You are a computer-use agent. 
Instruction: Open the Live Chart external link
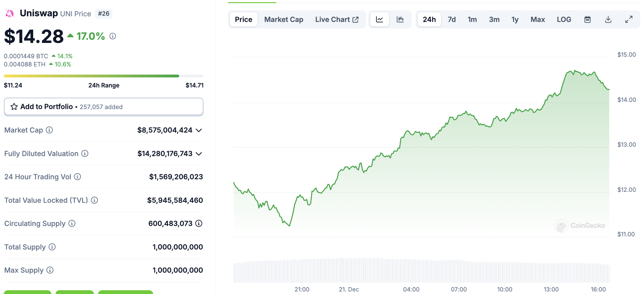pos(337,19)
